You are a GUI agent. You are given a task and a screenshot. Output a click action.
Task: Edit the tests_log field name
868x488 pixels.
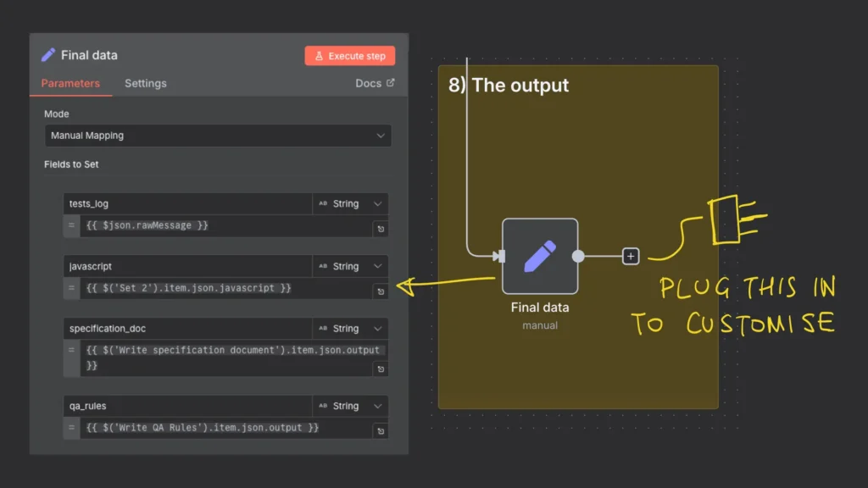[x=187, y=203]
